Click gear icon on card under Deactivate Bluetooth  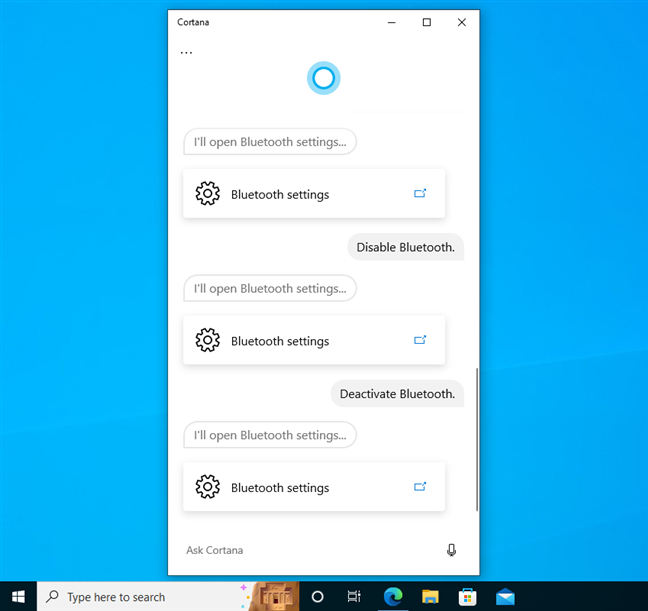pos(207,487)
